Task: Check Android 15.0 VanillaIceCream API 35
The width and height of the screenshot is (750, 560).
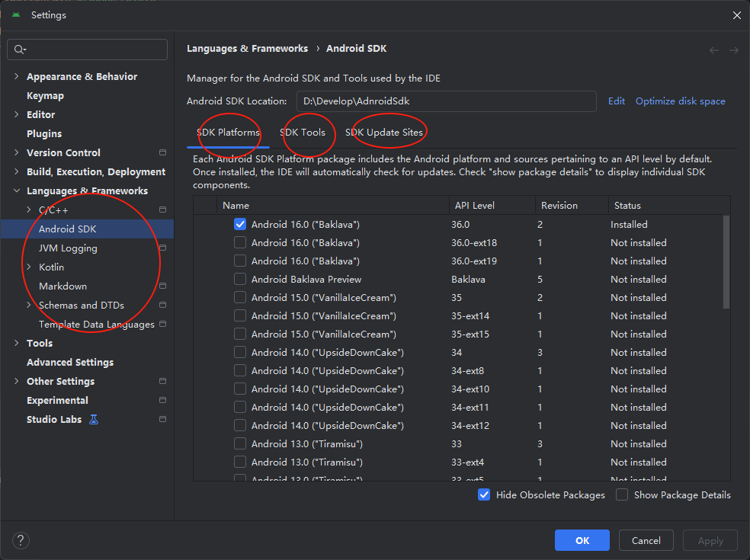Action: 240,297
